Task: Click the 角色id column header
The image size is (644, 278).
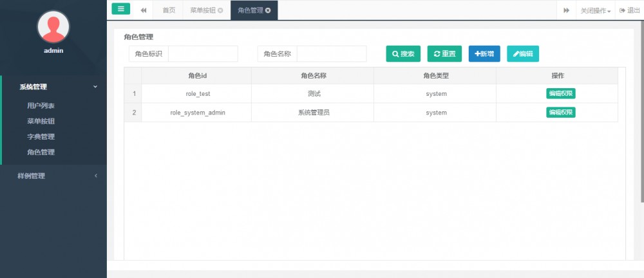Action: coord(196,75)
